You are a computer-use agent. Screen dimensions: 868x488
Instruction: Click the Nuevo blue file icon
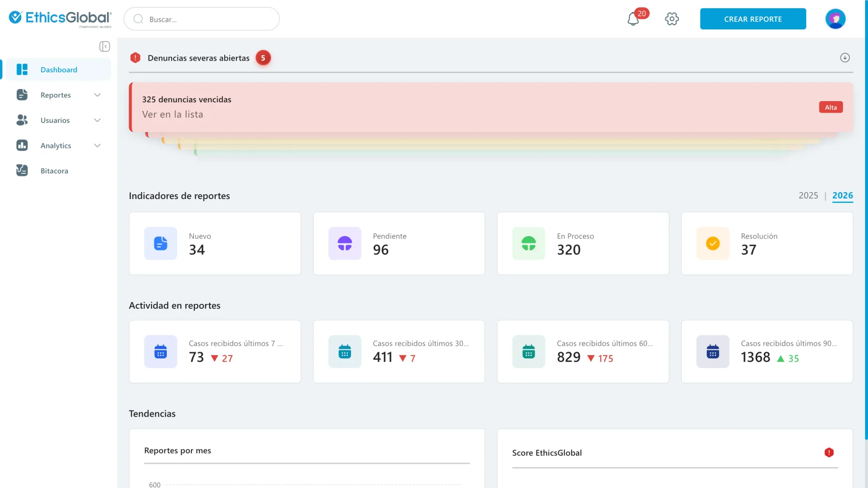[161, 243]
